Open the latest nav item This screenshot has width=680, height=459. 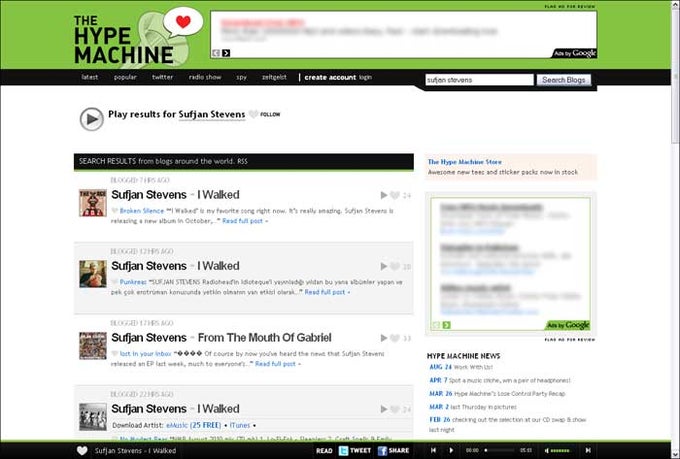pyautogui.click(x=90, y=77)
